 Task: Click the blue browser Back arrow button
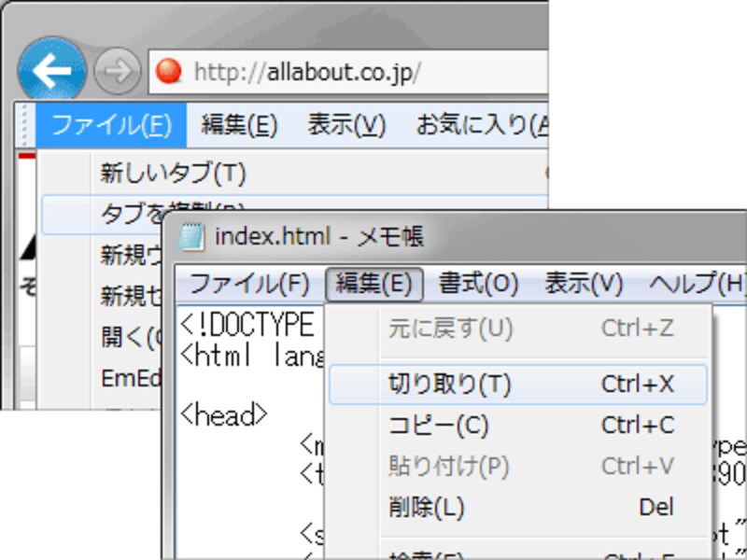[52, 71]
